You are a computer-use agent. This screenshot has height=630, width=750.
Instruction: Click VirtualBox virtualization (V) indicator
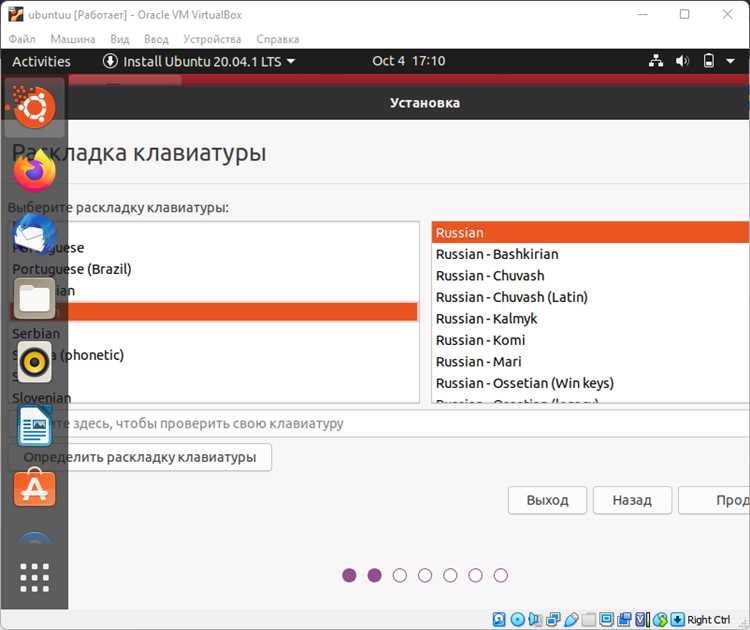642,619
